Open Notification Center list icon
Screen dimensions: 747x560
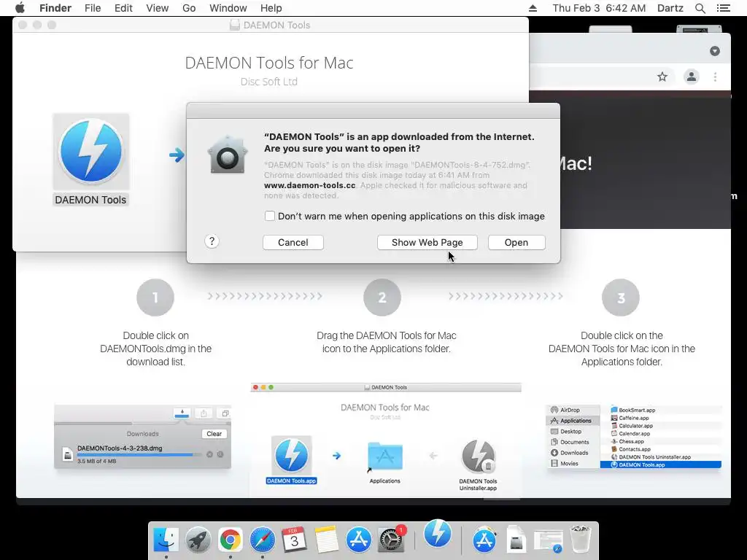(723, 8)
